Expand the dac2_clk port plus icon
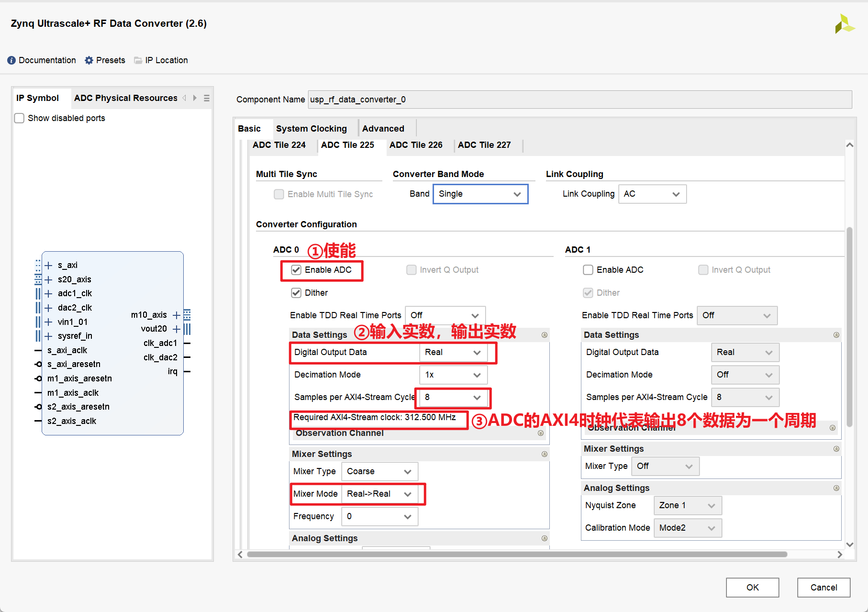868x612 pixels. [x=48, y=308]
